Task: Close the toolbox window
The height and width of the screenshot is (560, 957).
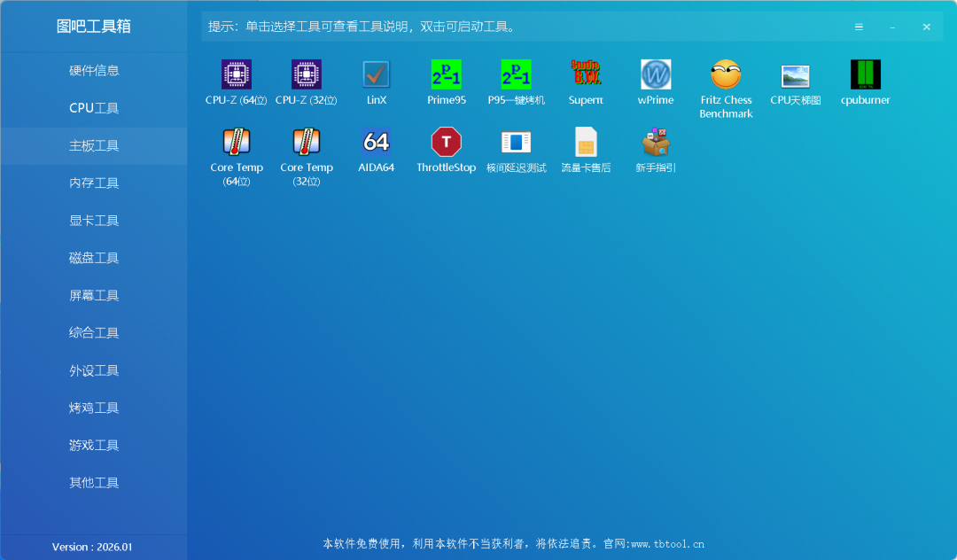Action: [927, 27]
